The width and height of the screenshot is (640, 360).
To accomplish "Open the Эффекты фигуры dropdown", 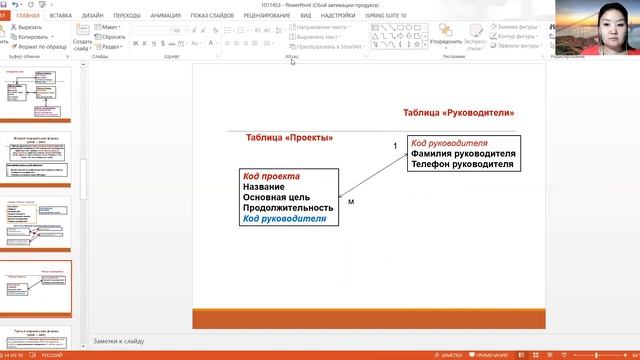I will pos(517,46).
